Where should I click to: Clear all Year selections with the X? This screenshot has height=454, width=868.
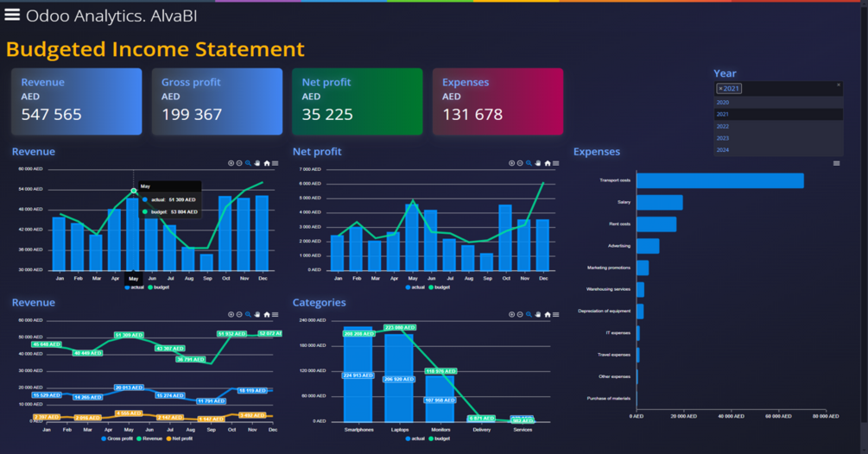[839, 85]
